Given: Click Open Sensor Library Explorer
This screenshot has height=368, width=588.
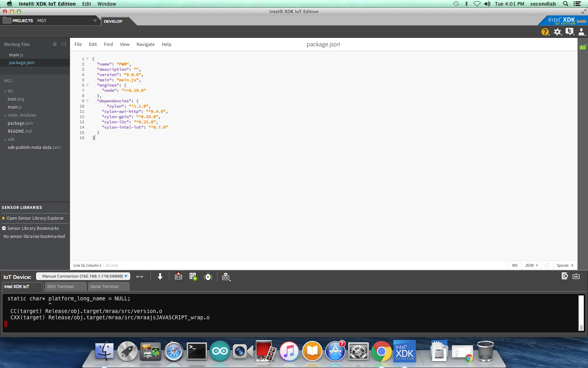Looking at the screenshot, I should coord(35,218).
